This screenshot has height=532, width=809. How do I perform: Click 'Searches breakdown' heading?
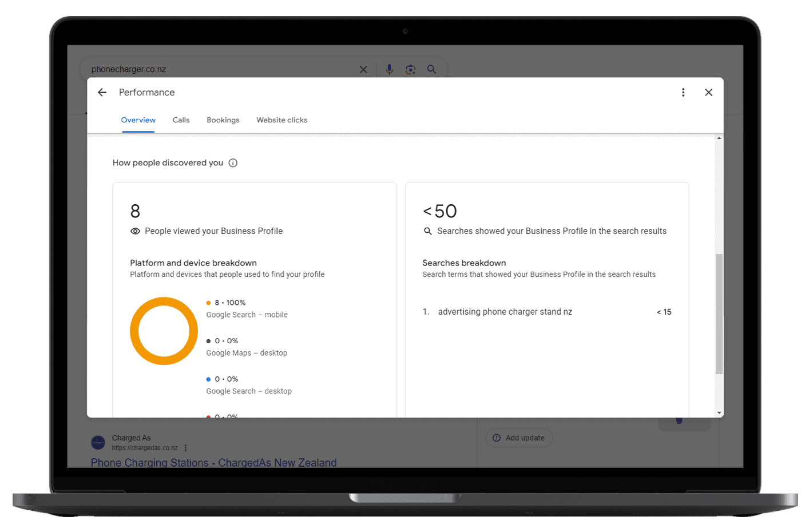(x=464, y=263)
